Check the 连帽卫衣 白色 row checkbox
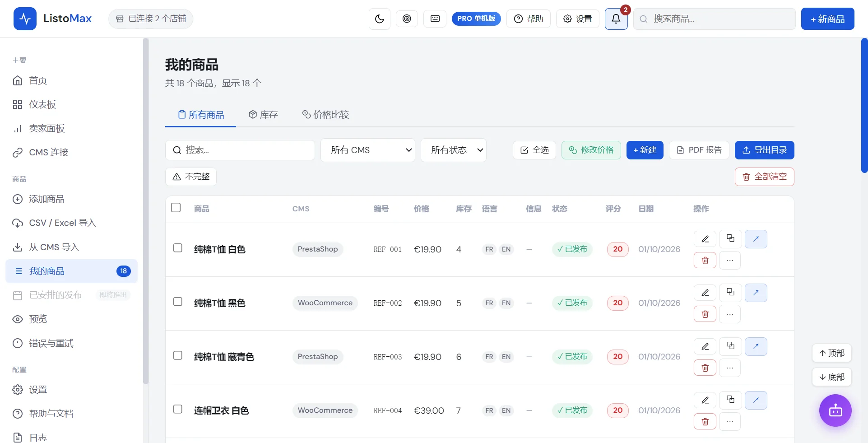 click(178, 410)
